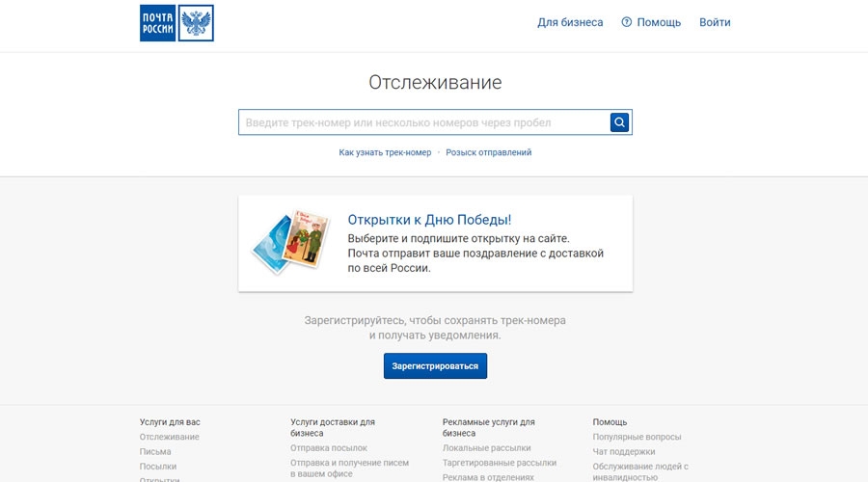Open Таргетированные рассылки footer link
Image resolution: width=868 pixels, height=482 pixels.
click(x=500, y=463)
